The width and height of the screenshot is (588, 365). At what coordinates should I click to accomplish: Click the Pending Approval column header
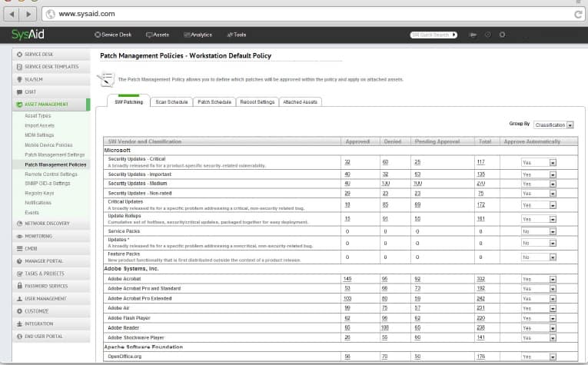coord(437,141)
